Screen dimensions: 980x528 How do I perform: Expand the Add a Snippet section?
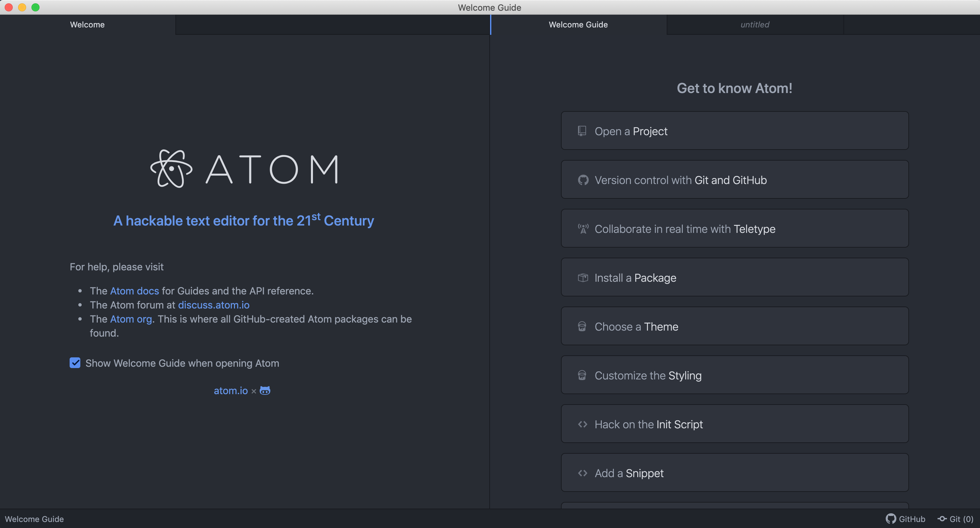click(x=734, y=473)
